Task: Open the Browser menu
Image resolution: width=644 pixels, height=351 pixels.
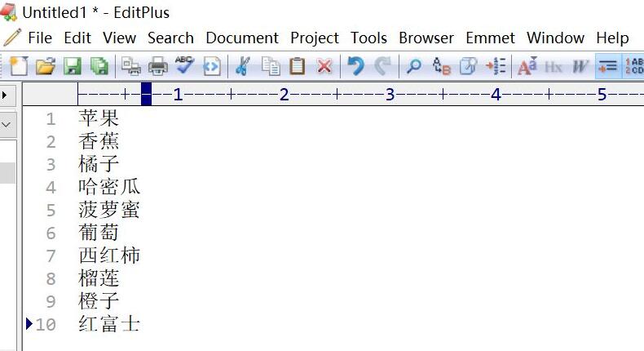Action: pos(426,38)
